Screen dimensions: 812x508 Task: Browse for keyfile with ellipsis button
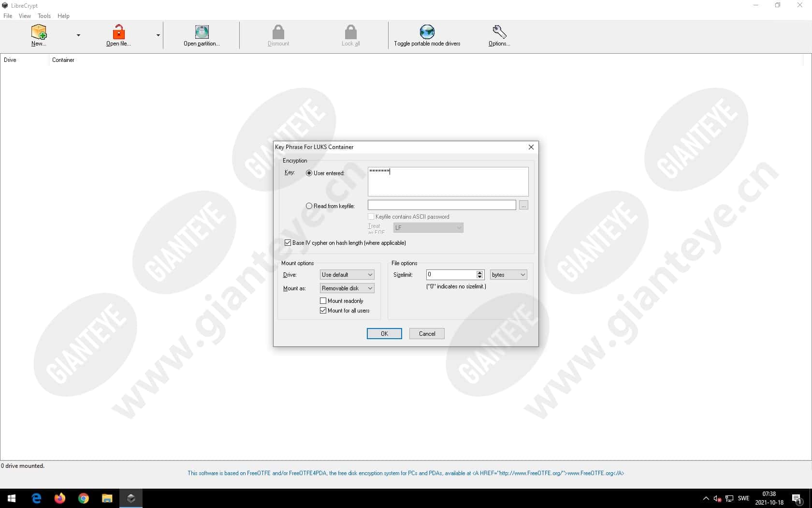click(523, 205)
